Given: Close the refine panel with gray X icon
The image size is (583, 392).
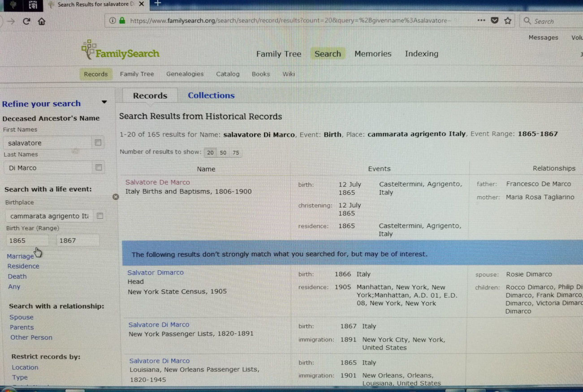Looking at the screenshot, I should click(x=116, y=197).
